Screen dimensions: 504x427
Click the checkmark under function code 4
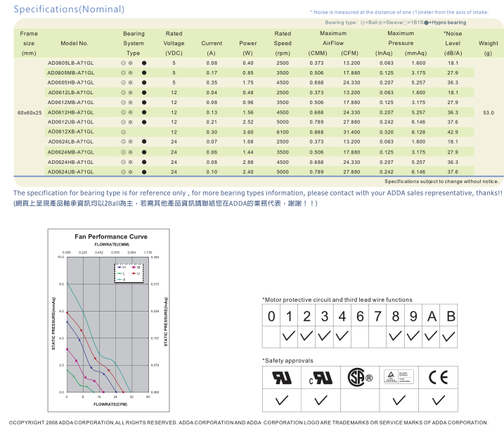pyautogui.click(x=342, y=336)
